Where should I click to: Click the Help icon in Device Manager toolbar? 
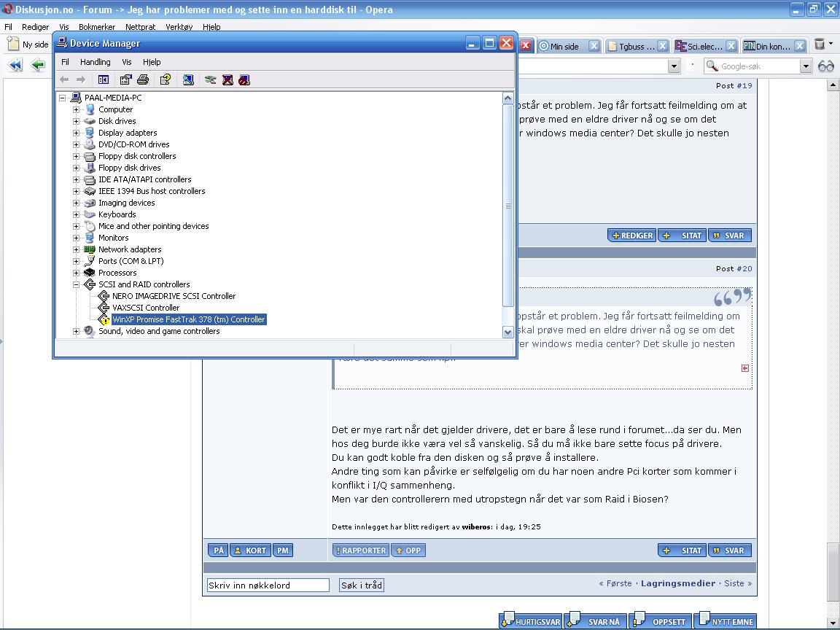click(166, 79)
